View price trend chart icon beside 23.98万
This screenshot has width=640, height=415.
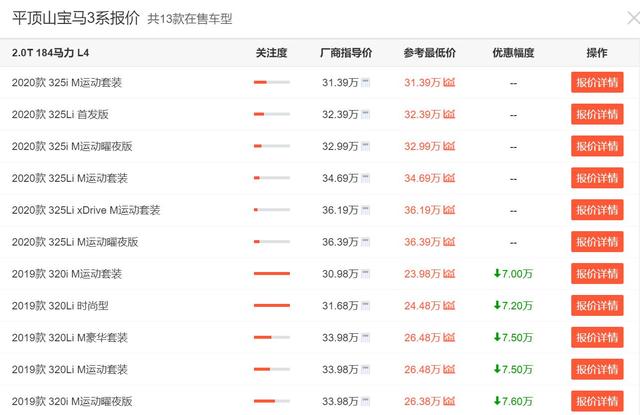coord(449,273)
